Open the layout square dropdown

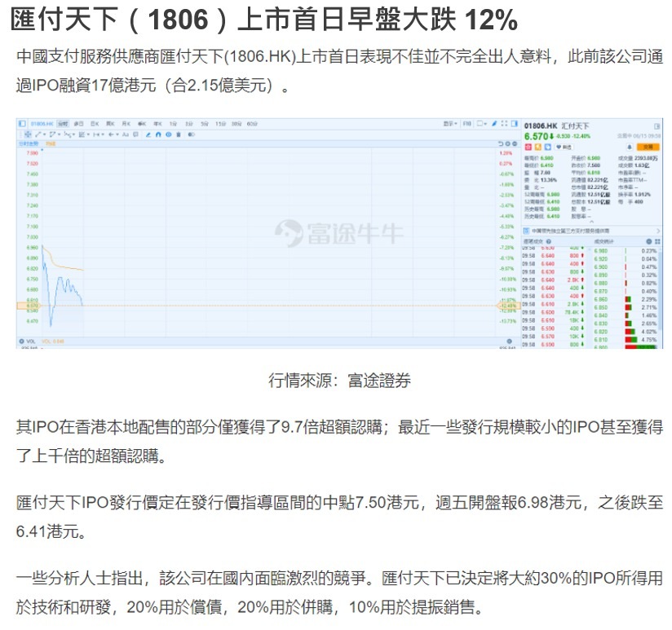pyautogui.click(x=482, y=124)
